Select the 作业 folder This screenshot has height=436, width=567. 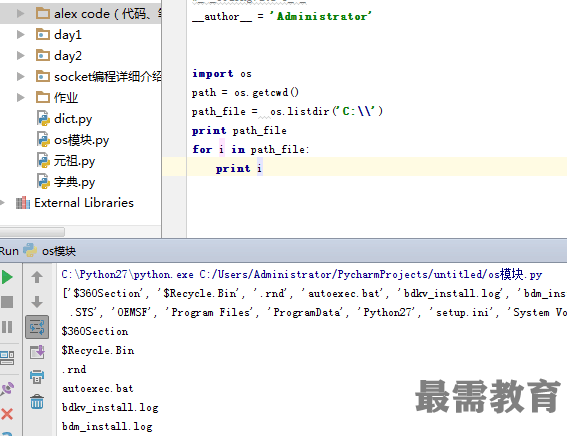57,98
